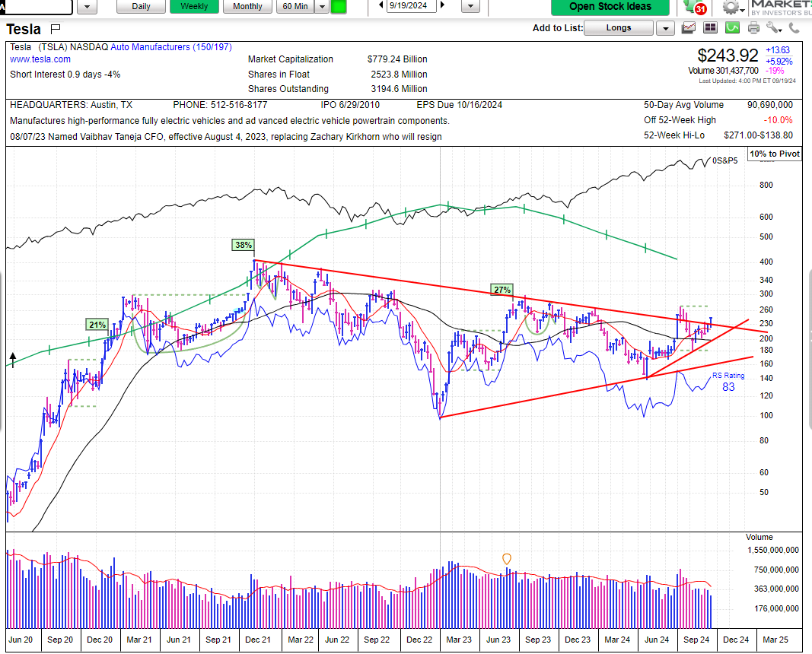Click the Market Capitalization $779.24 Billion value
This screenshot has width=812, height=654.
(x=397, y=59)
